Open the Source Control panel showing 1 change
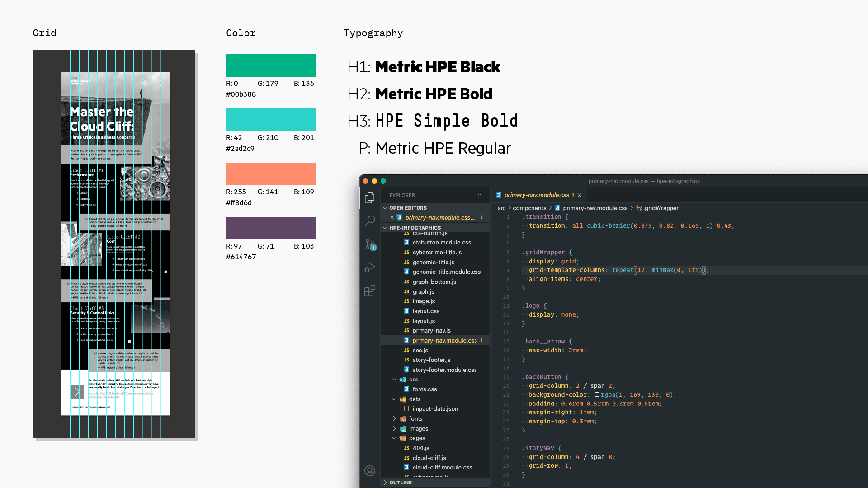This screenshot has height=488, width=868. click(x=370, y=244)
